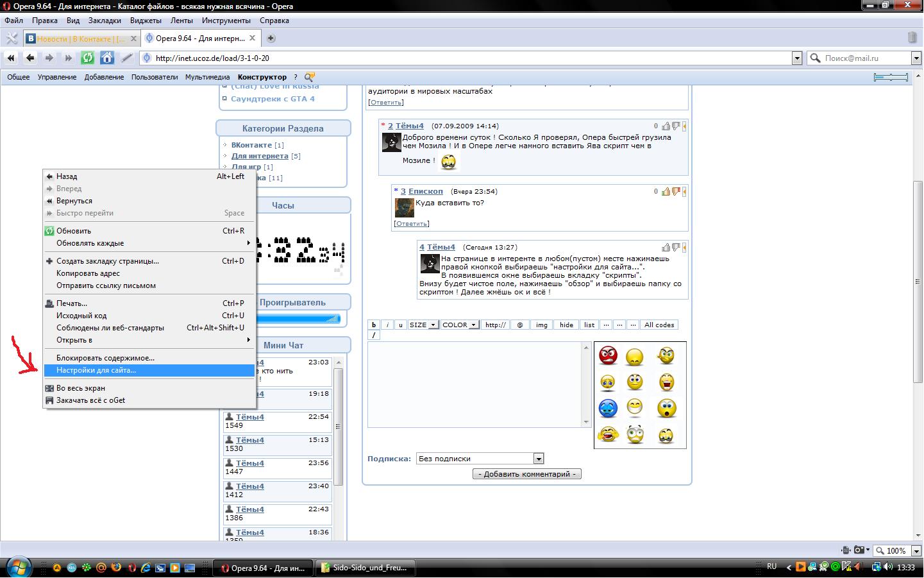This screenshot has height=578, width=924.
Task: Open Sido-Sido_und_Freu taskbar window
Action: click(x=367, y=568)
